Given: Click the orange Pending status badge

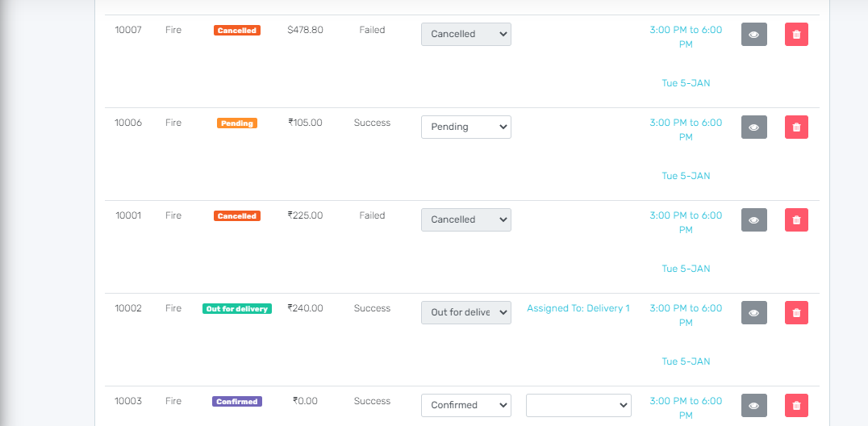Looking at the screenshot, I should [236, 123].
